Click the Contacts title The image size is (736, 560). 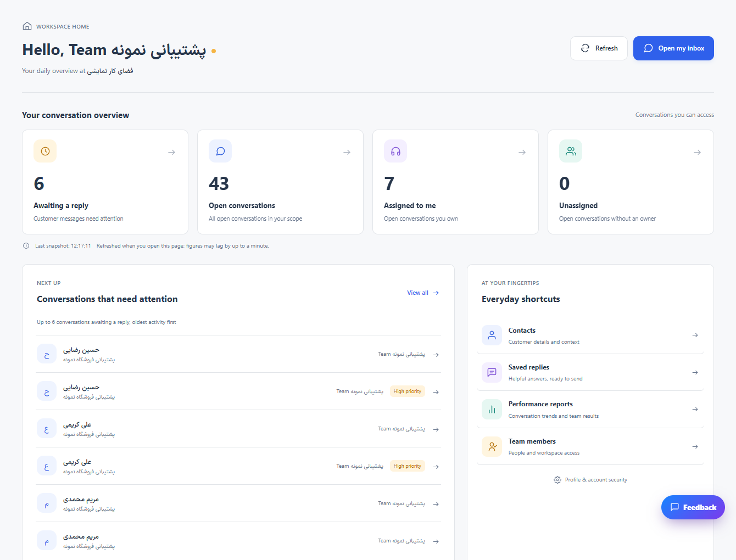[x=522, y=331]
